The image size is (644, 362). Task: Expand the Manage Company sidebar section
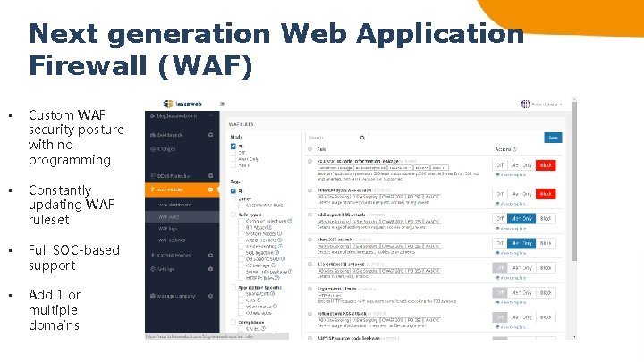pyautogui.click(x=211, y=296)
